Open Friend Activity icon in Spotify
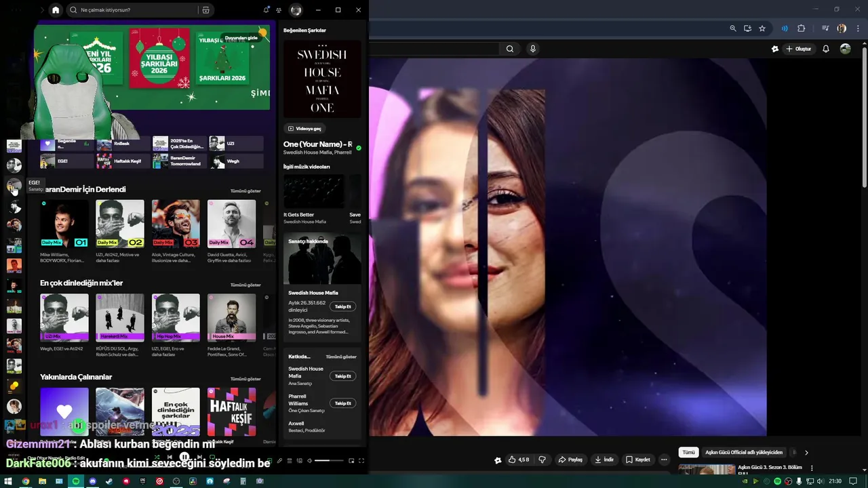 pyautogui.click(x=279, y=10)
